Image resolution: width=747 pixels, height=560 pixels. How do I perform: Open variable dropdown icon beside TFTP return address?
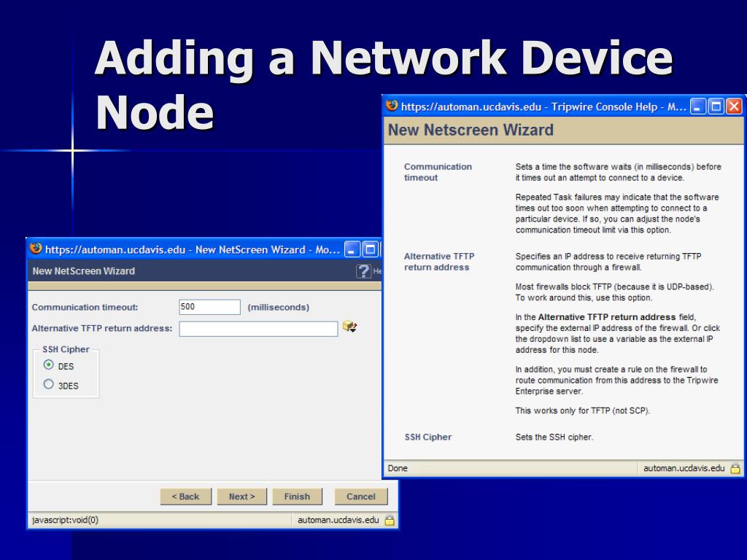point(349,327)
